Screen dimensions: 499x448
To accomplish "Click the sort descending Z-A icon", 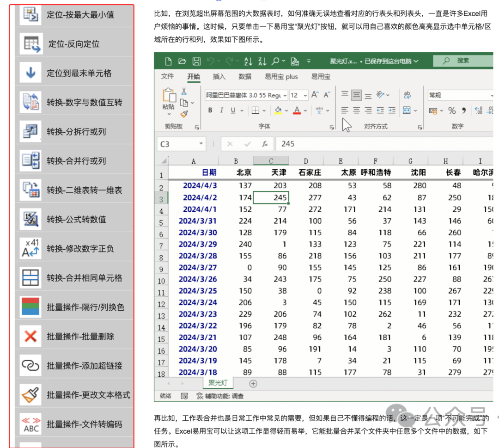I will coord(262,61).
